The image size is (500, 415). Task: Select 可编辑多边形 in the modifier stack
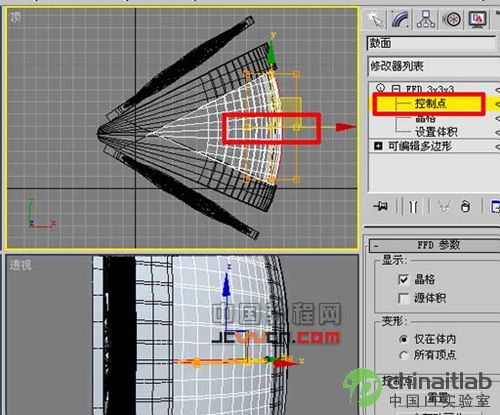coord(420,146)
